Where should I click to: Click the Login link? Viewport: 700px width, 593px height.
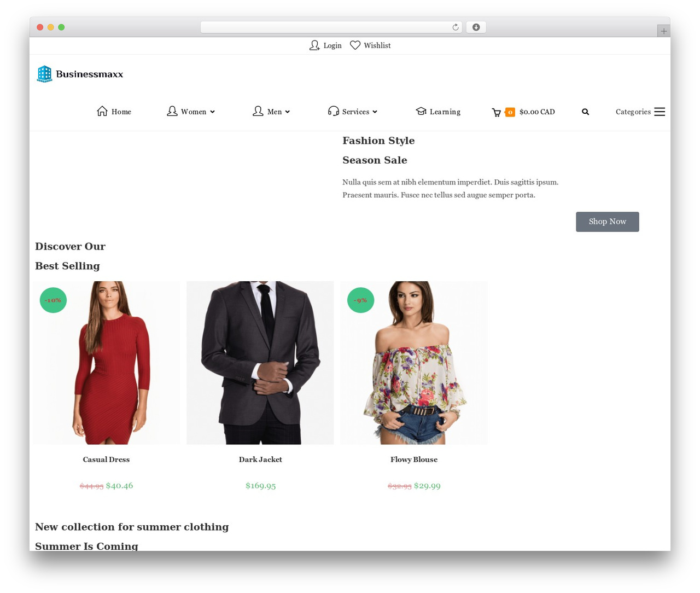pos(332,45)
